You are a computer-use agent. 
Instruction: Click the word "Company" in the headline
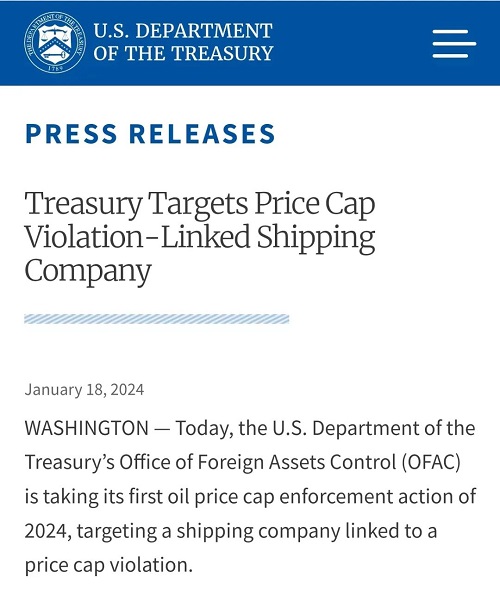[88, 272]
